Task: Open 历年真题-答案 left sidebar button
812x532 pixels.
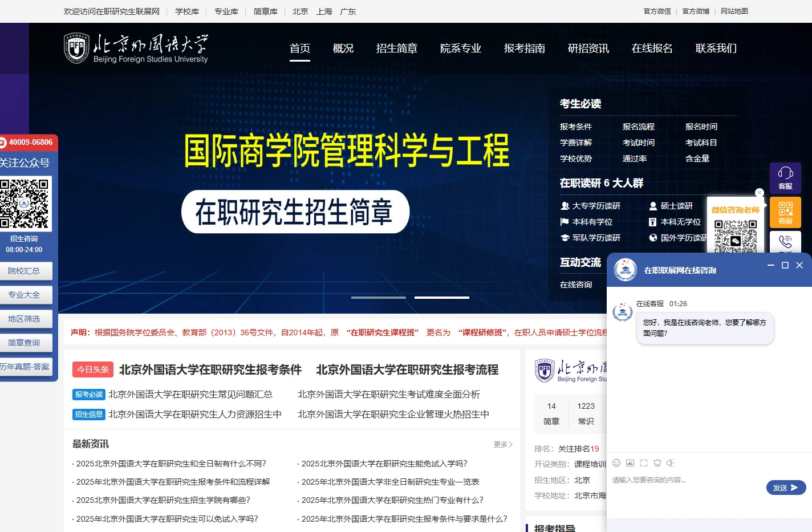Action: coord(25,367)
